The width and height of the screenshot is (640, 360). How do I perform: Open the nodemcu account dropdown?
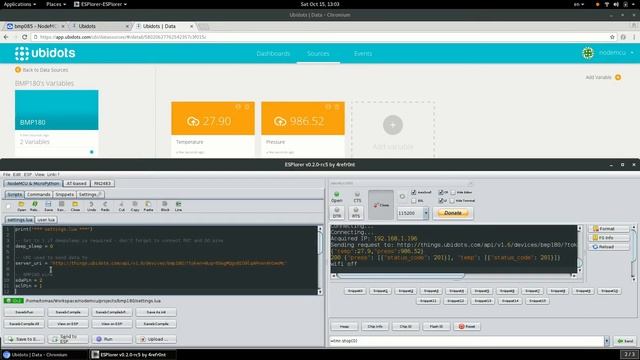point(616,53)
